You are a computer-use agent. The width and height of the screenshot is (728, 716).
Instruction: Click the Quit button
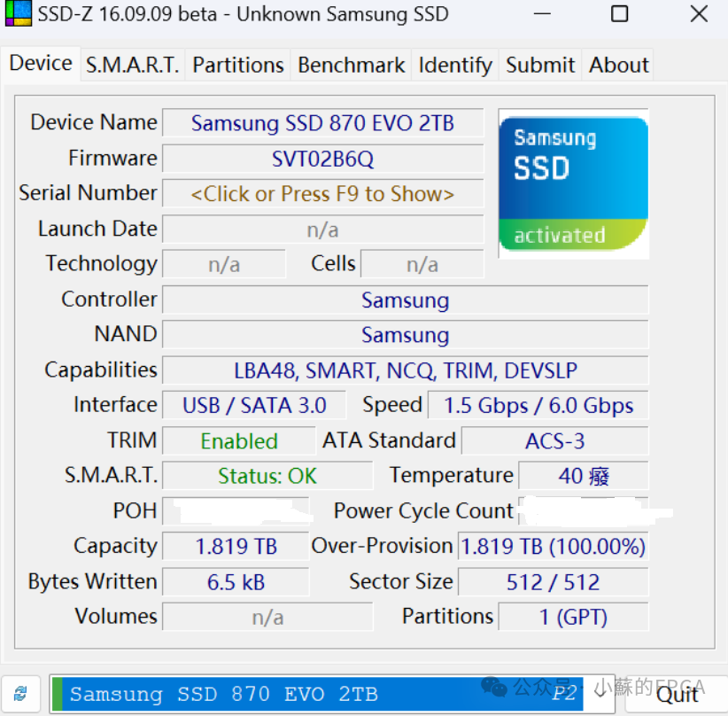tap(677, 695)
